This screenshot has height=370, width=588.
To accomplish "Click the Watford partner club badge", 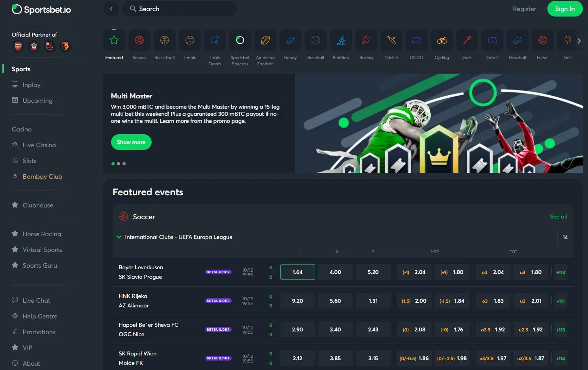I will pyautogui.click(x=65, y=46).
